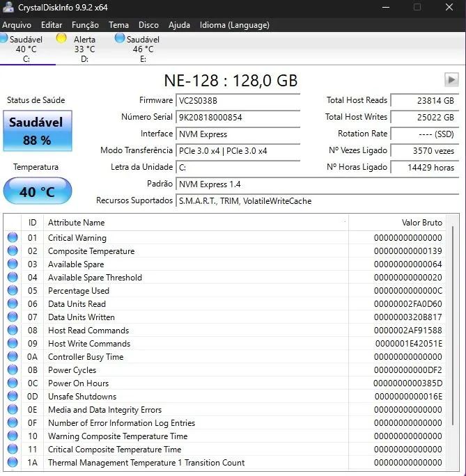
Task: Click the yellow Alerta status orb
Action: (61, 38)
